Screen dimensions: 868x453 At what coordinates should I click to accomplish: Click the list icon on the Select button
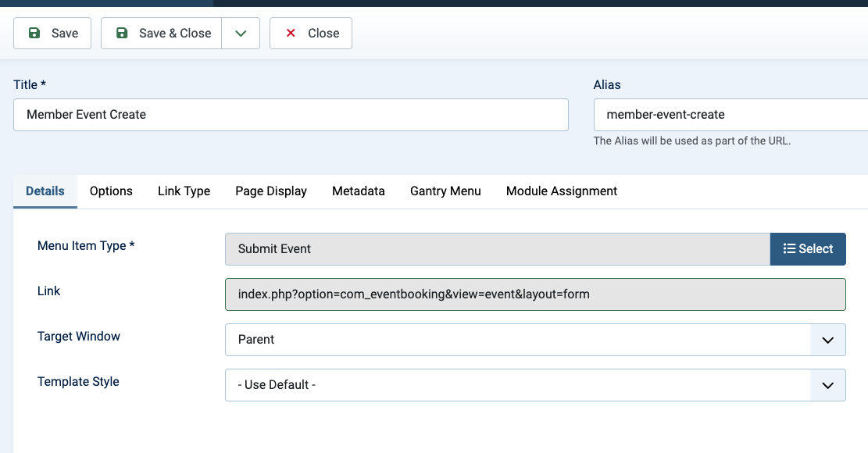click(789, 248)
